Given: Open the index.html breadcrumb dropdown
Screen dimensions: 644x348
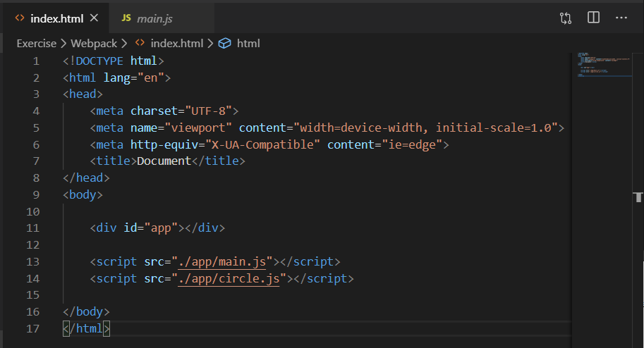Looking at the screenshot, I should coord(176,43).
